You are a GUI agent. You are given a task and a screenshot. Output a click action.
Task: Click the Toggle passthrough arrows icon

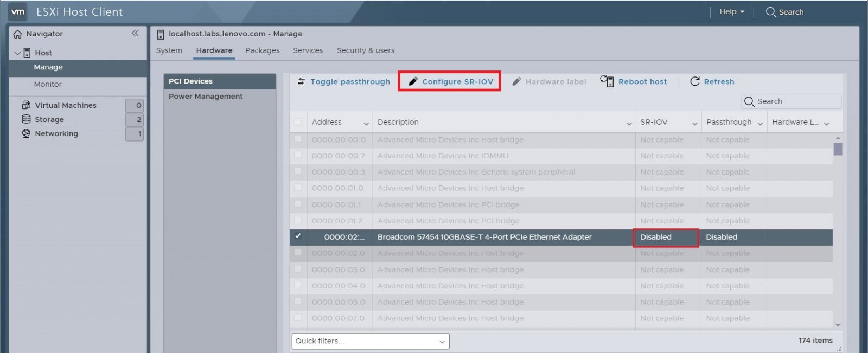301,81
